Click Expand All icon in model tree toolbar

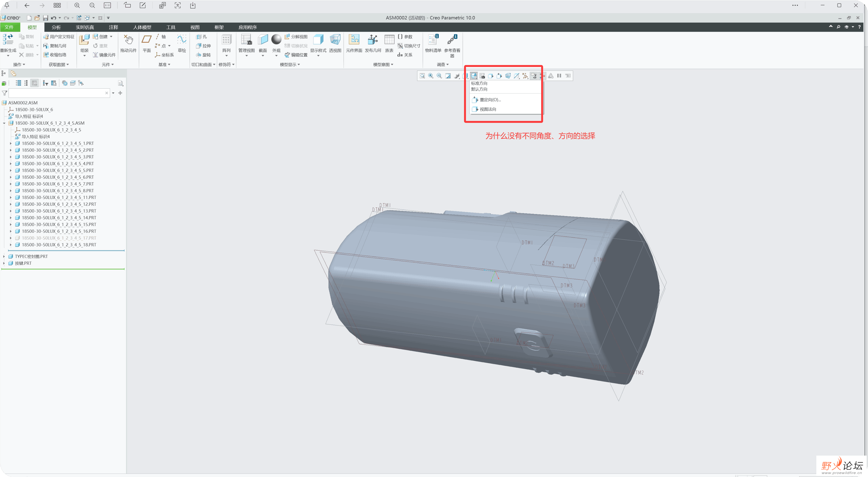coord(19,83)
